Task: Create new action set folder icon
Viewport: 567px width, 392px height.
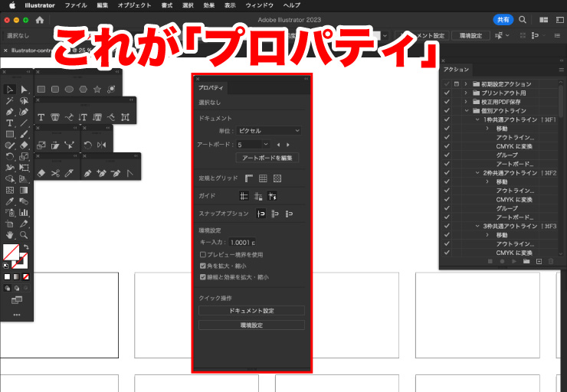Action: 526,261
